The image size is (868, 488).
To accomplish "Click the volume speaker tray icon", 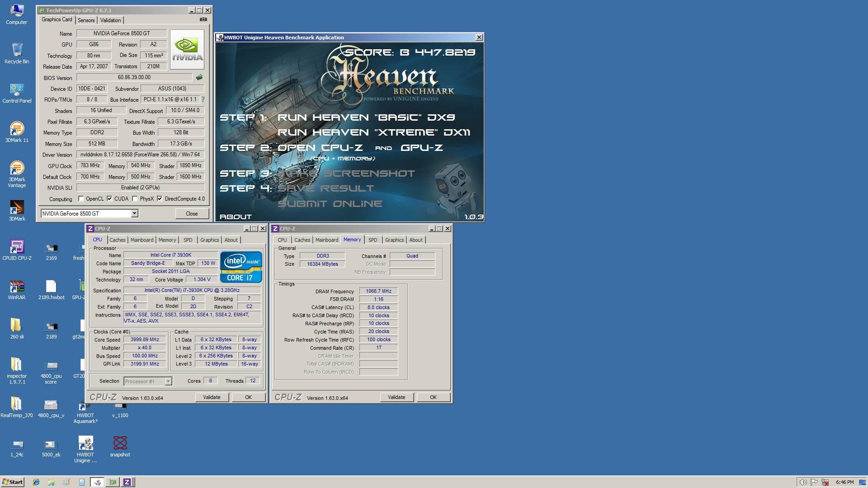I will coord(803,482).
